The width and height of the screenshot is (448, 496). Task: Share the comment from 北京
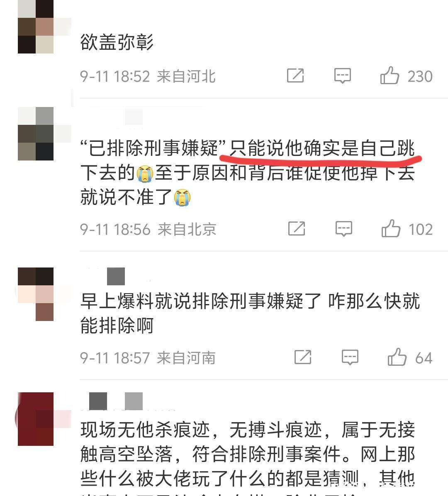(297, 229)
